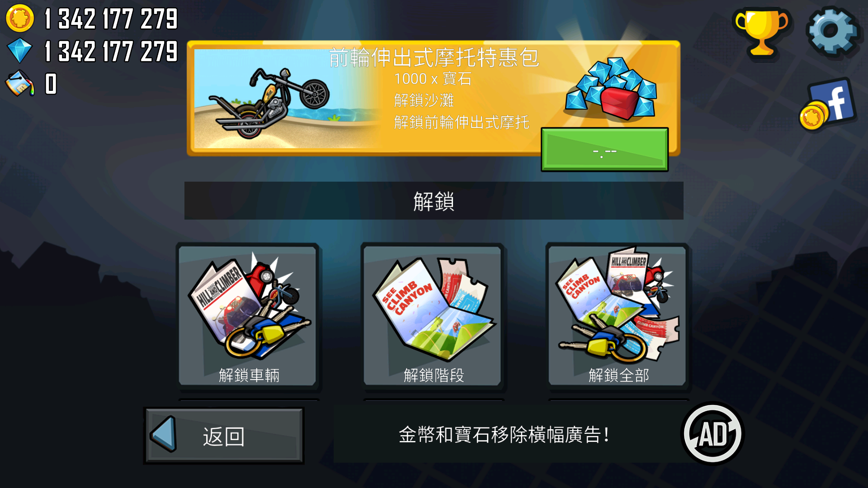The height and width of the screenshot is (488, 868).
Task: Click the green price purchase button
Action: pyautogui.click(x=604, y=150)
